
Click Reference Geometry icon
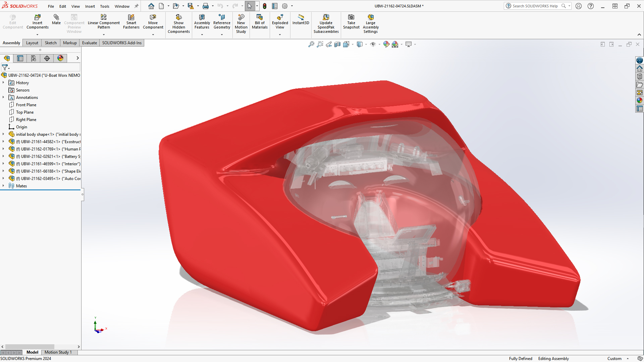(222, 21)
